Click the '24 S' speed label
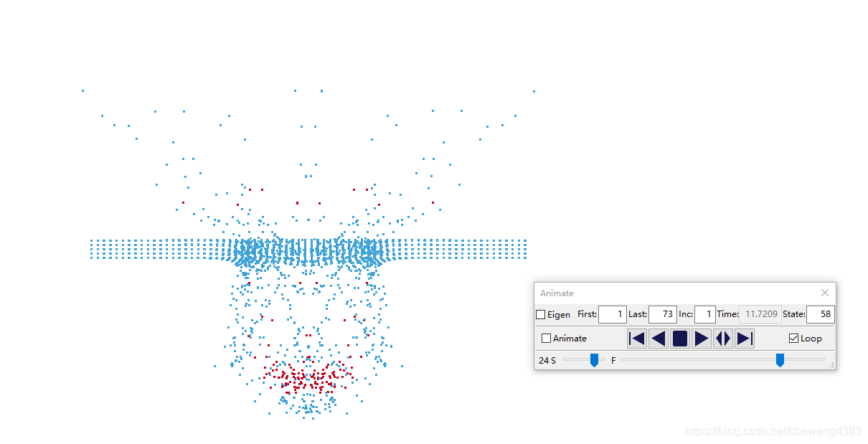 [547, 360]
